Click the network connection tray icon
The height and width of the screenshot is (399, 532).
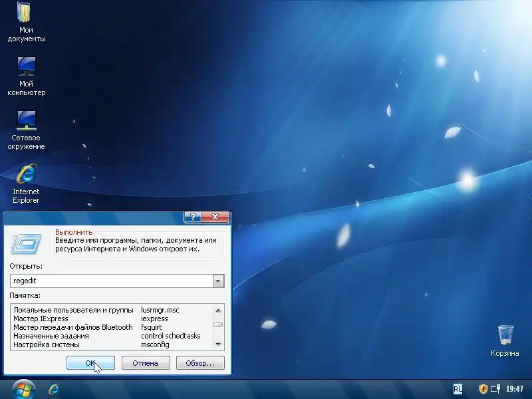[495, 389]
